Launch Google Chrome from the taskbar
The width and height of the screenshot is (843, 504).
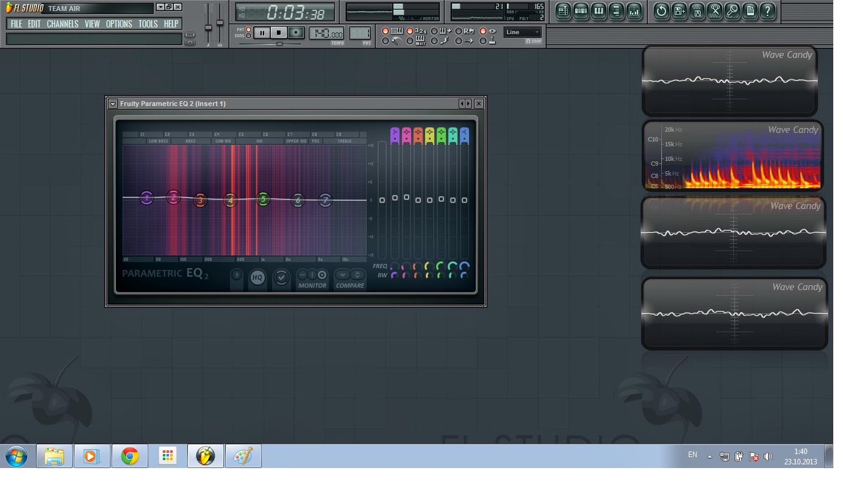(129, 456)
